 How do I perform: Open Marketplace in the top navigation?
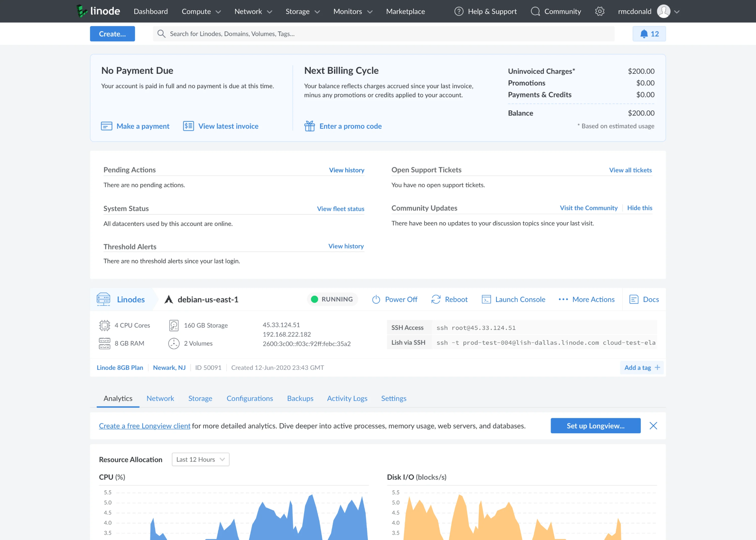(405, 11)
